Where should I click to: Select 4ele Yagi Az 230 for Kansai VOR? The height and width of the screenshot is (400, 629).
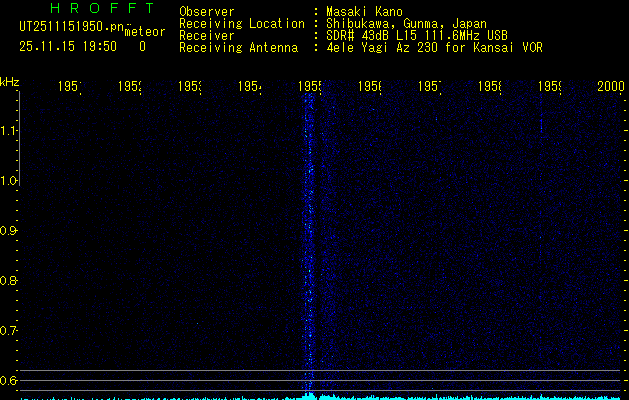point(434,48)
